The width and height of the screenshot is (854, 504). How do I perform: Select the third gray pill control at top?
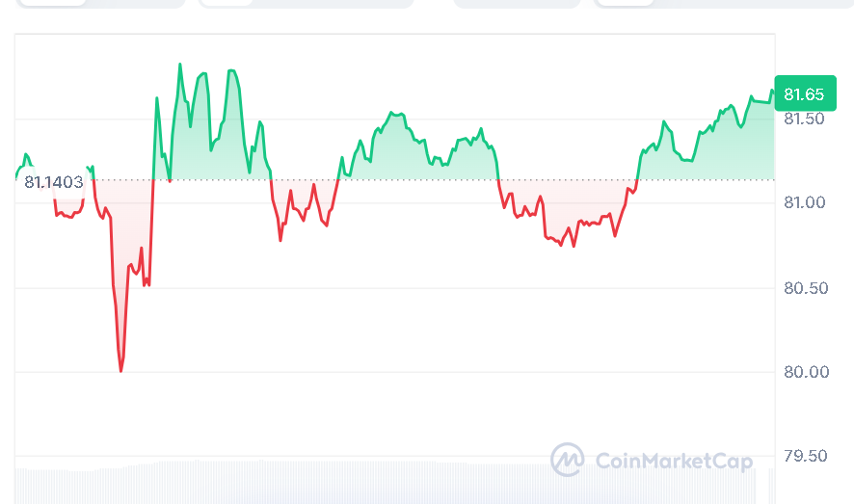pyautogui.click(x=517, y=4)
